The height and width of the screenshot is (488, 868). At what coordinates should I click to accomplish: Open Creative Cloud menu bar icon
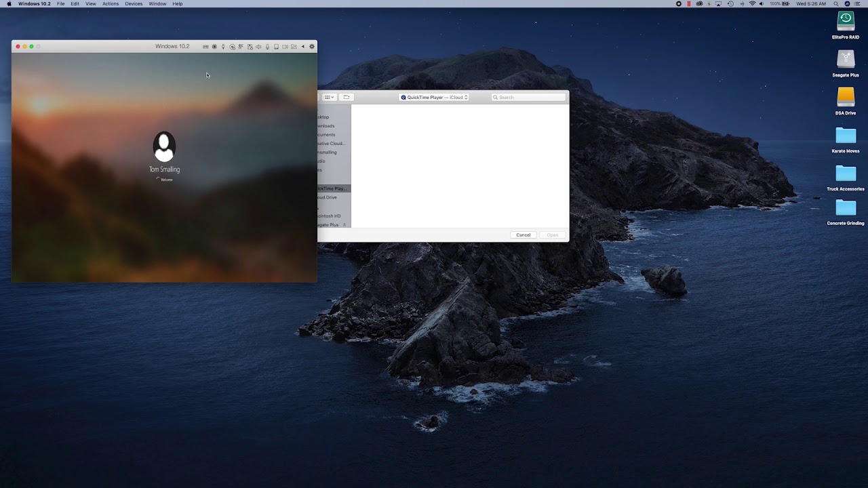(x=699, y=4)
